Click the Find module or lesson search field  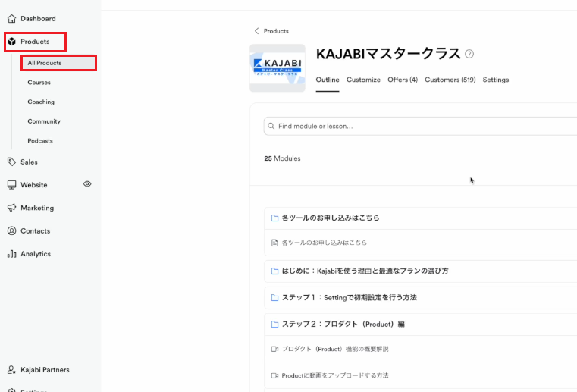(x=420, y=127)
